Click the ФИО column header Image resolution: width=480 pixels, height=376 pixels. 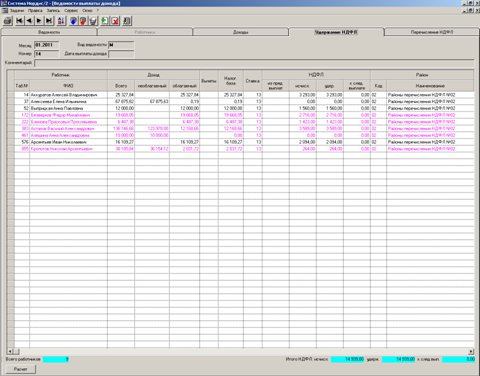click(68, 86)
